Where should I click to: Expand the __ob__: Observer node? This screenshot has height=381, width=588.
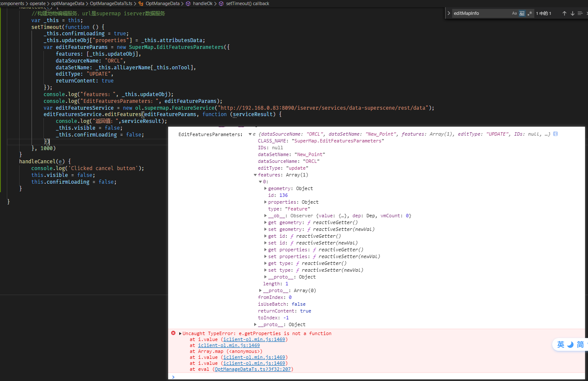pyautogui.click(x=265, y=216)
